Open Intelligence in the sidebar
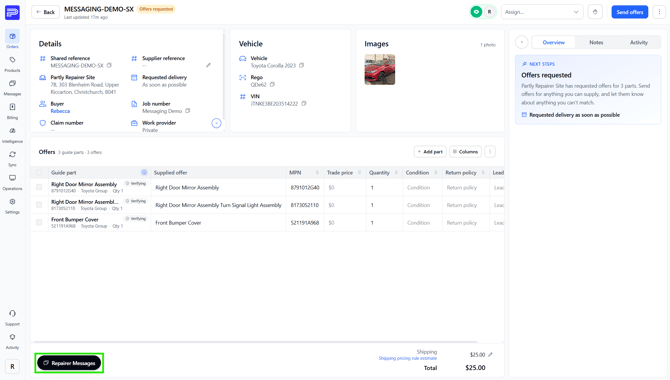The image size is (670, 380). 12,135
